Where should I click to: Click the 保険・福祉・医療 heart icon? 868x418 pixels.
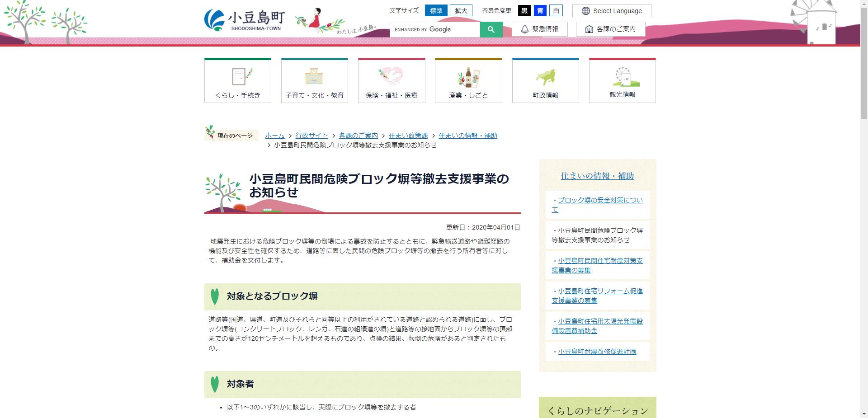[x=391, y=77]
